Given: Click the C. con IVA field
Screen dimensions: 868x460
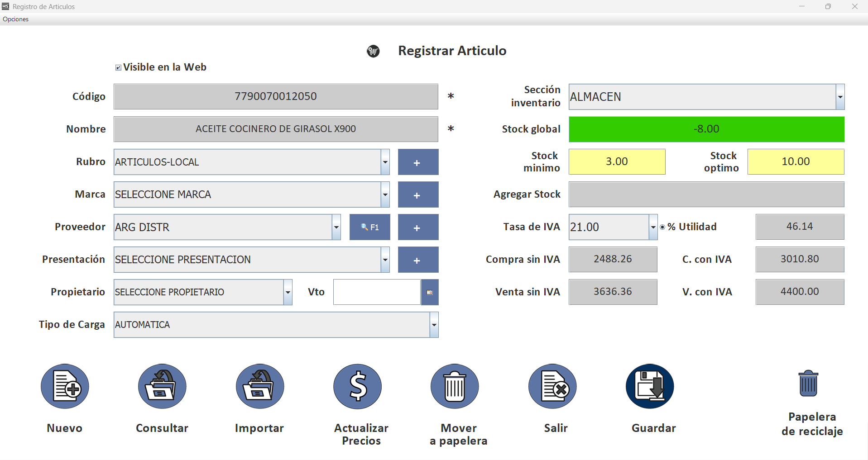Looking at the screenshot, I should [x=800, y=259].
